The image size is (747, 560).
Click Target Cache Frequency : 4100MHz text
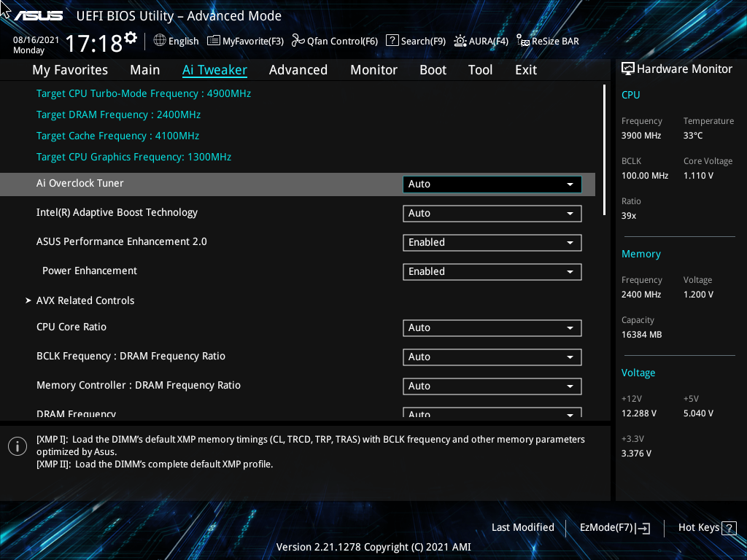coord(117,136)
